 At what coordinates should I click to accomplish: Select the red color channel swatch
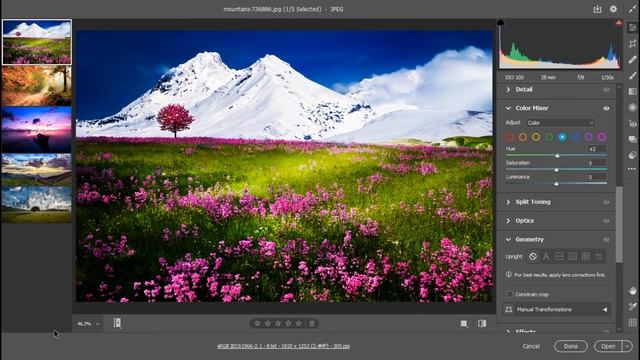[510, 137]
